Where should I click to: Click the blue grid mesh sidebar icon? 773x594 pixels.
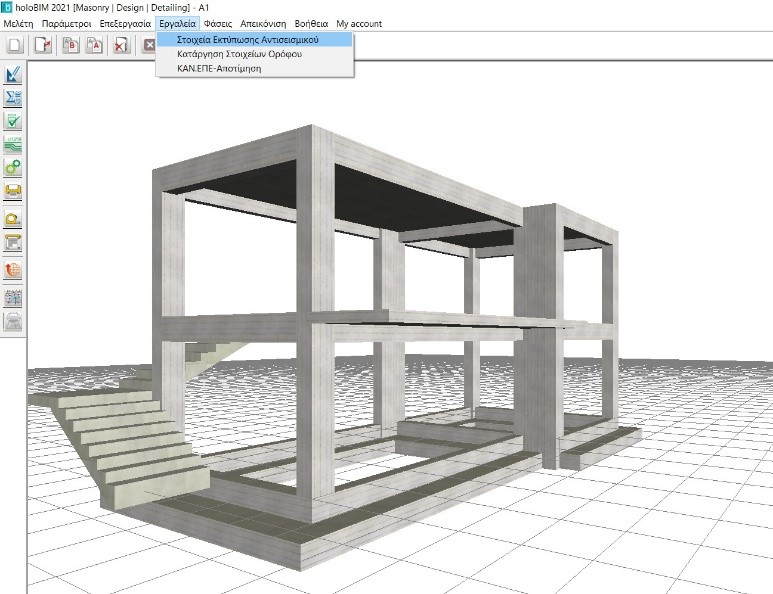pyautogui.click(x=13, y=298)
